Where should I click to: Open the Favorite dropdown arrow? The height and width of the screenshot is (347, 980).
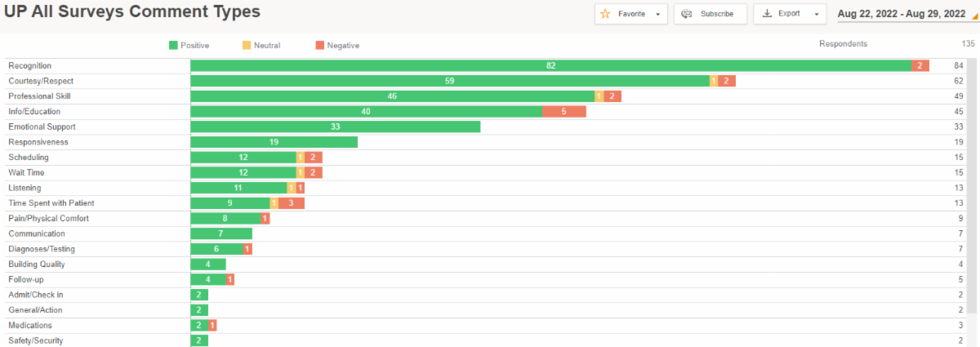[657, 14]
